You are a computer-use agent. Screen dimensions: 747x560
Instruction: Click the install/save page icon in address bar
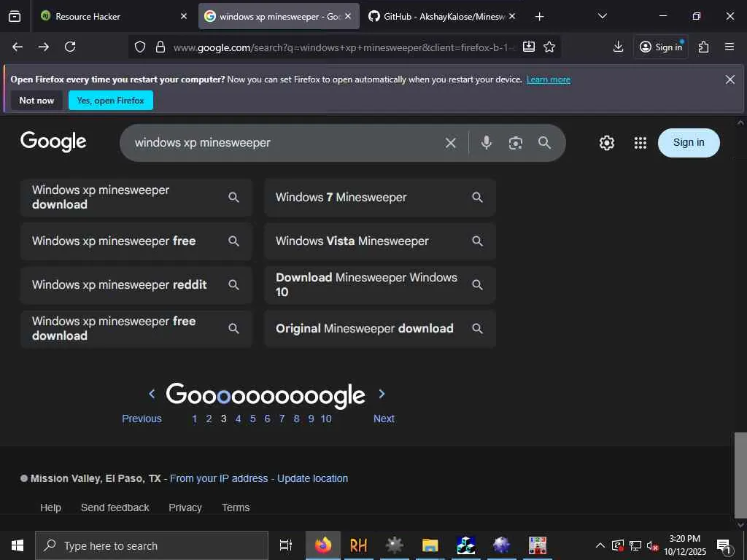tap(529, 47)
